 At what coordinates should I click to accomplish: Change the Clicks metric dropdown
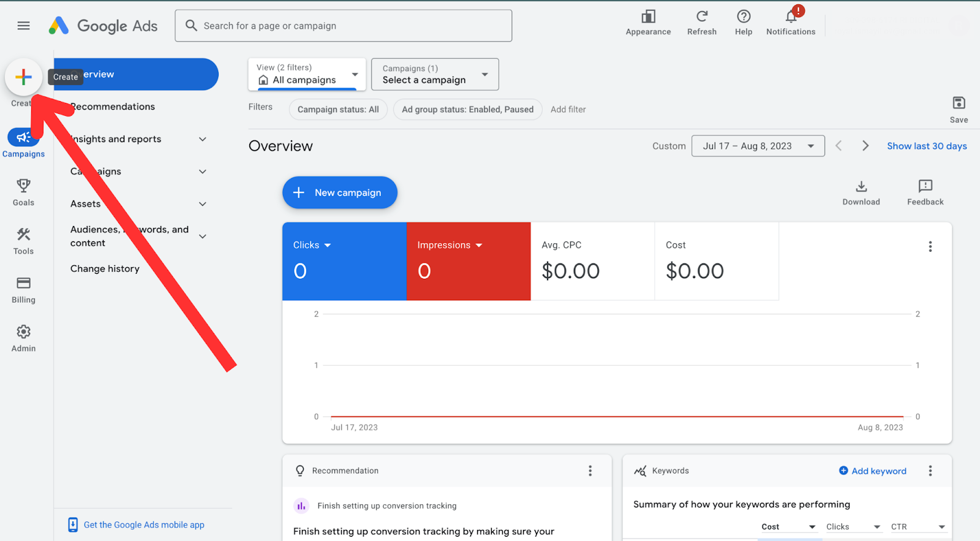point(312,245)
